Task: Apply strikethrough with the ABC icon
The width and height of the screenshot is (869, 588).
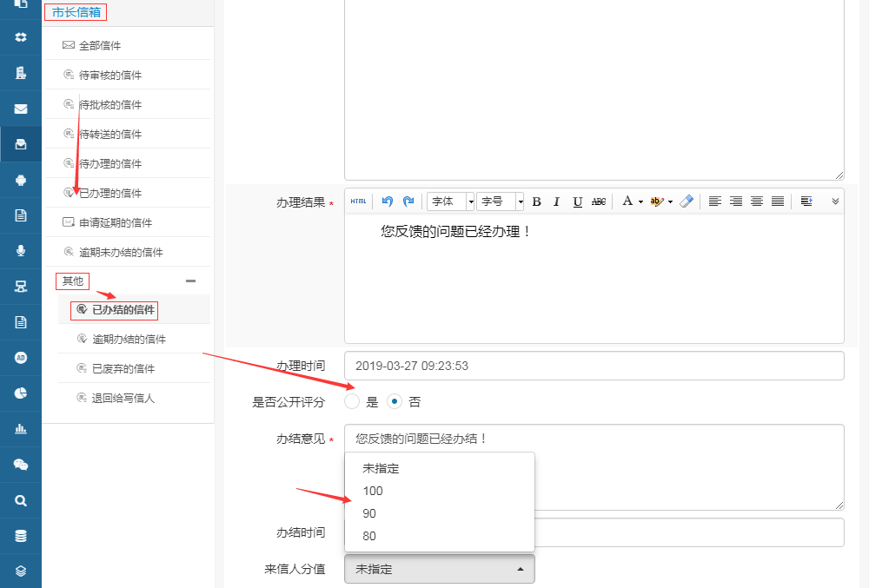Action: click(599, 202)
